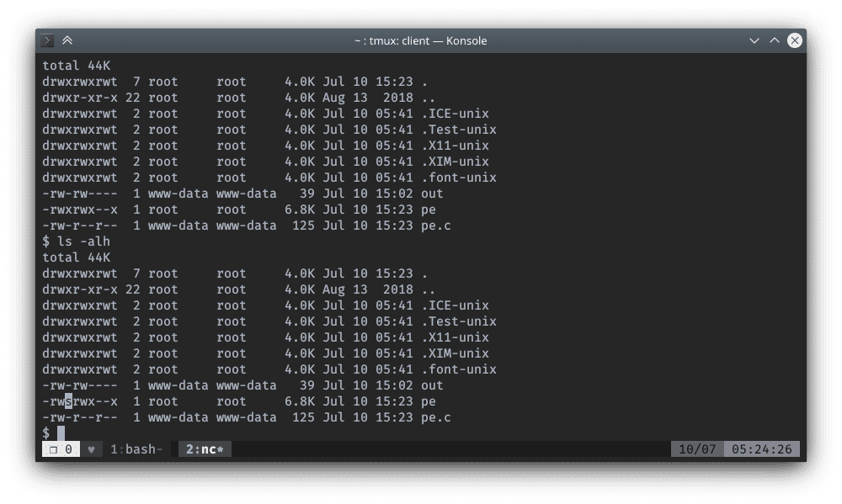Click at the bottom shell prompt cursor
The width and height of the screenshot is (842, 504).
pos(61,433)
